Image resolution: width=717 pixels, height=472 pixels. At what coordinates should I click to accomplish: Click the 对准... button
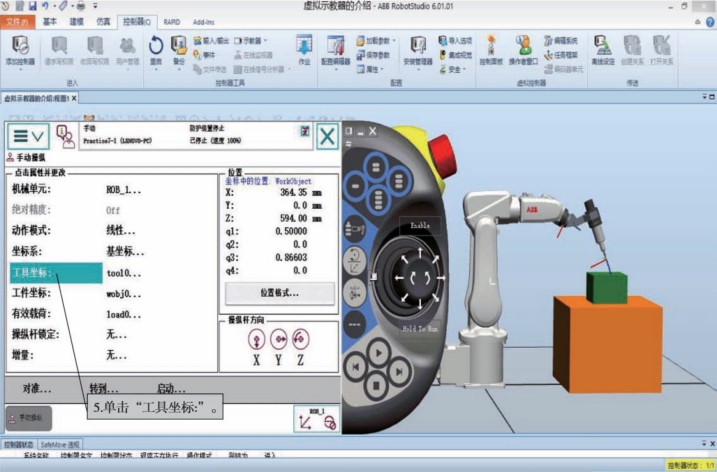(37, 389)
